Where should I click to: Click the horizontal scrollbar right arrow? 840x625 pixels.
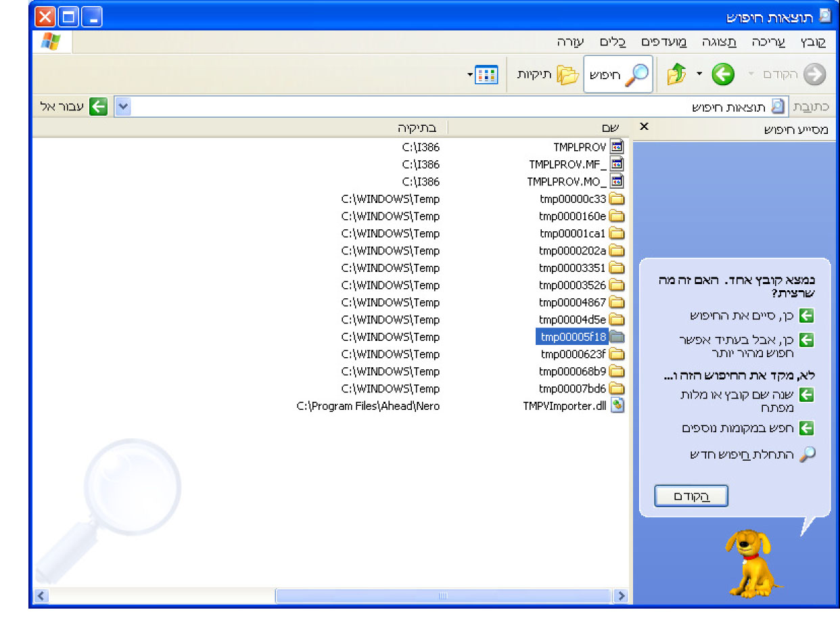pyautogui.click(x=620, y=596)
